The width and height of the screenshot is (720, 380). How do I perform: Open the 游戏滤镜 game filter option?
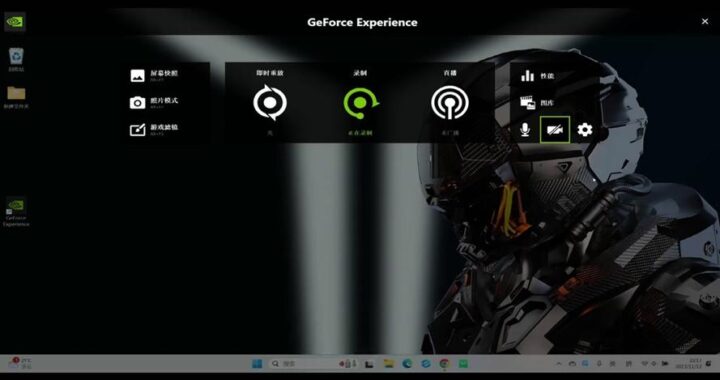click(154, 129)
